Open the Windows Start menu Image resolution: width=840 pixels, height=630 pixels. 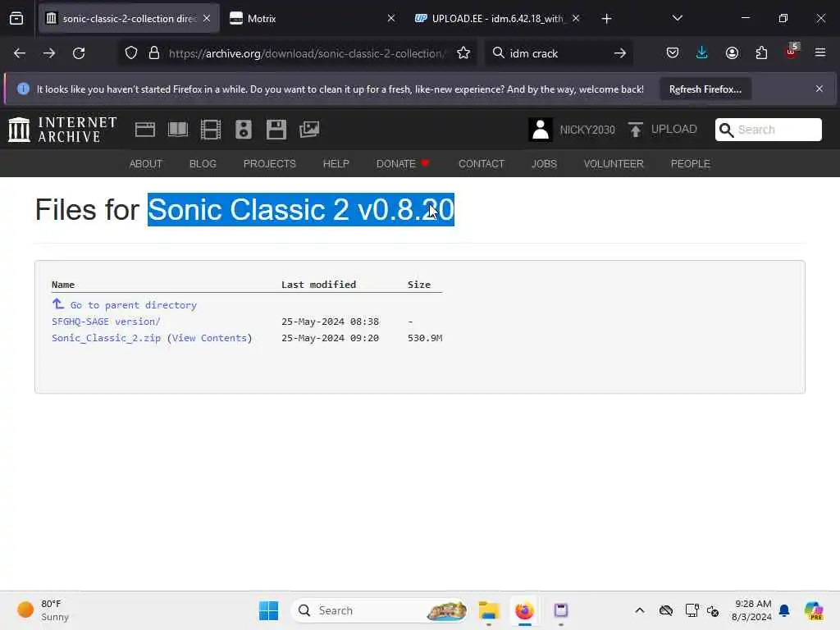(x=268, y=610)
